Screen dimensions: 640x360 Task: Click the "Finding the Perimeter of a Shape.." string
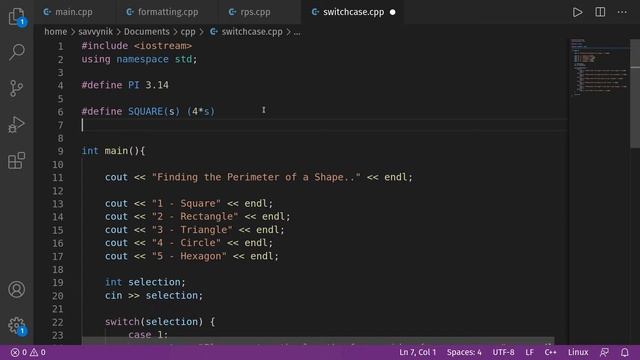coord(256,177)
